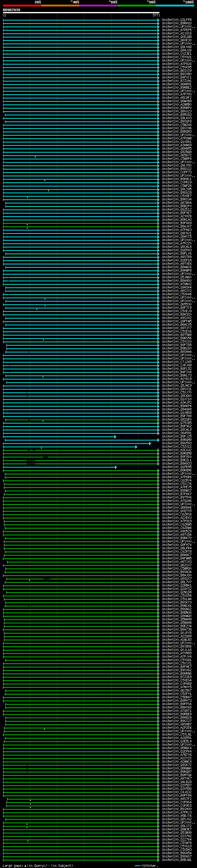Select label UniRef100_Q53N99
This screenshot has width=197, height=868.
tap(177, 833)
